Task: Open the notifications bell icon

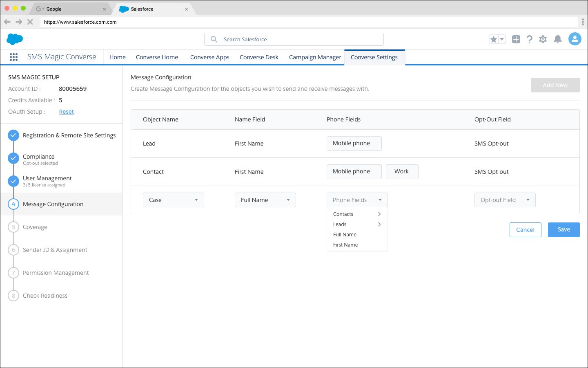Action: click(558, 39)
